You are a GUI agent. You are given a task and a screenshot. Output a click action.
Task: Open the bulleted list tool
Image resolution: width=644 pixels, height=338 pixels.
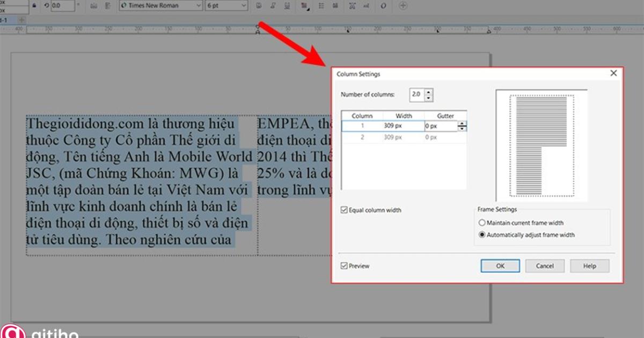(321, 6)
